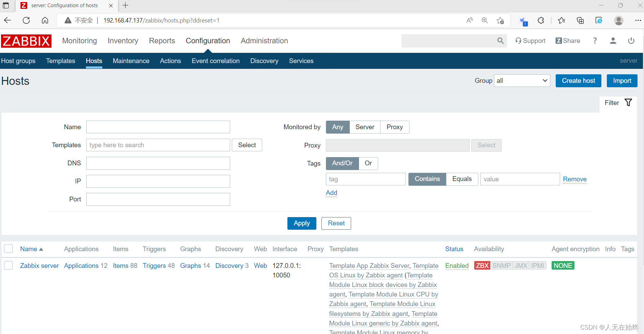Open Support link
644x334 pixels.
(530, 41)
